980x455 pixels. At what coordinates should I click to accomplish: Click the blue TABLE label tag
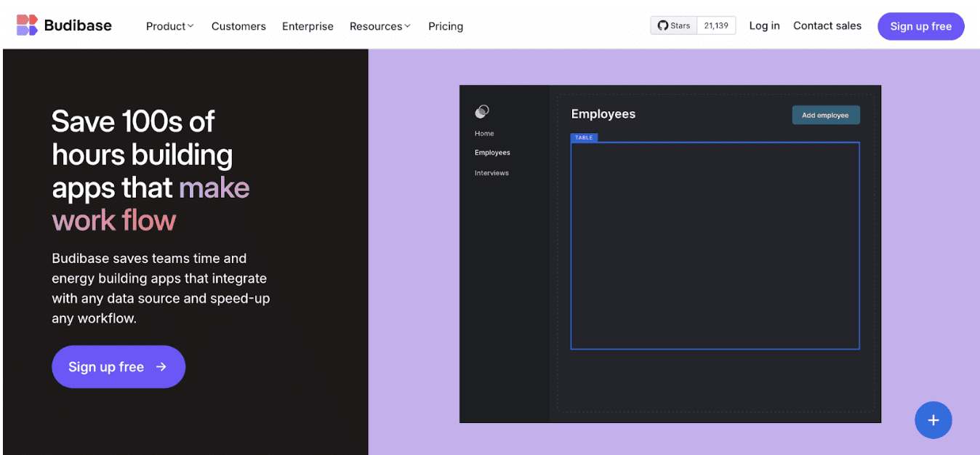coord(584,137)
